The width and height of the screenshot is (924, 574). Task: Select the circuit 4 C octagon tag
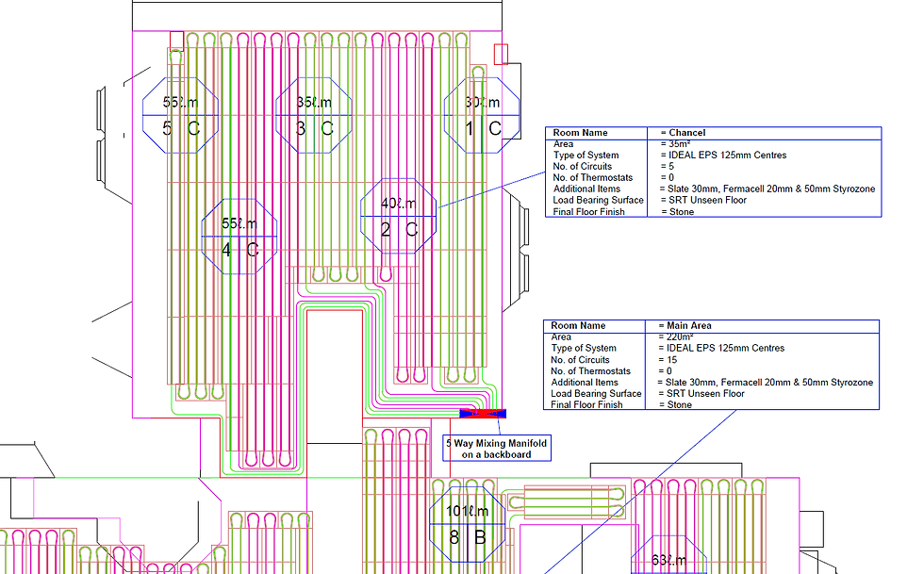pos(239,237)
